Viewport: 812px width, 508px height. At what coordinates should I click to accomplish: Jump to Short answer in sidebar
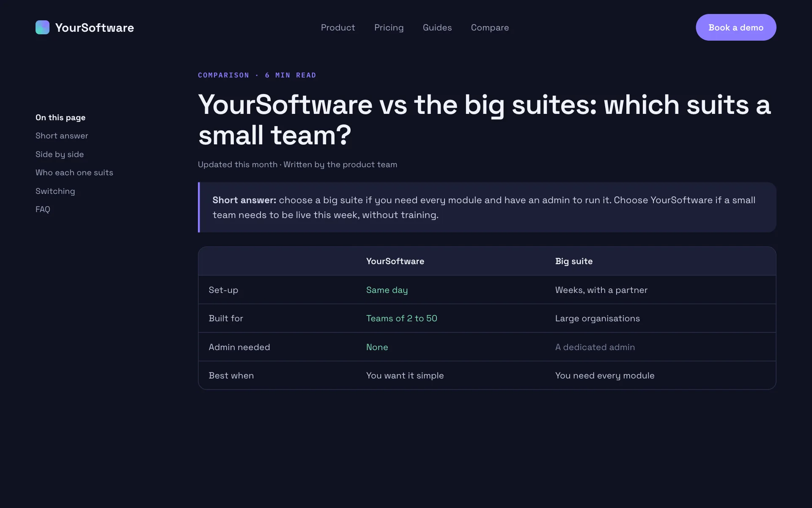pos(62,136)
